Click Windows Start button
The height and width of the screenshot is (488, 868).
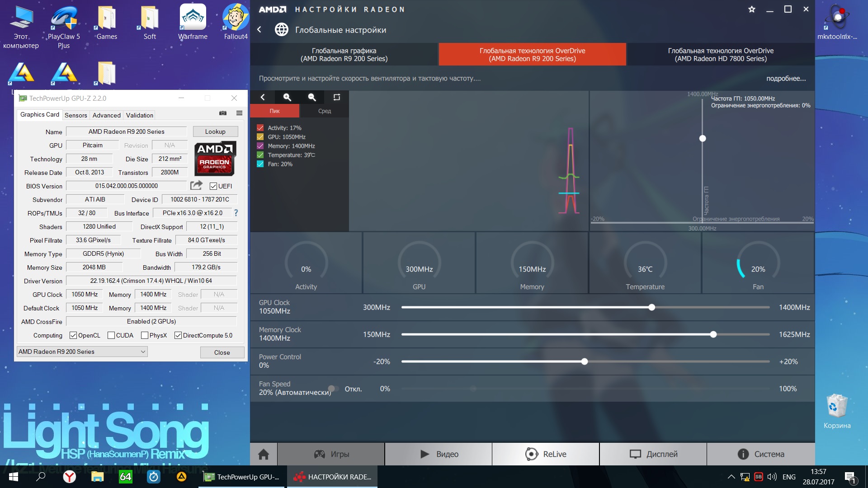[x=13, y=477]
